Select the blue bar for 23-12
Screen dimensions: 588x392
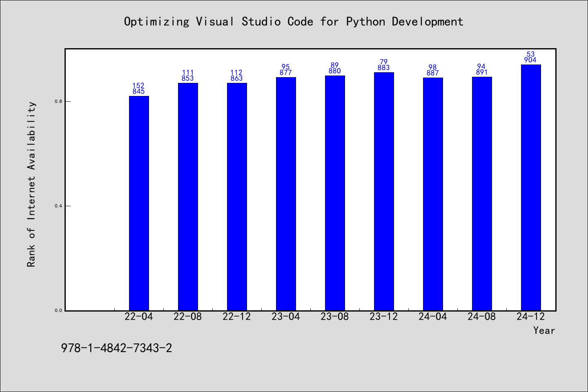[x=384, y=192]
